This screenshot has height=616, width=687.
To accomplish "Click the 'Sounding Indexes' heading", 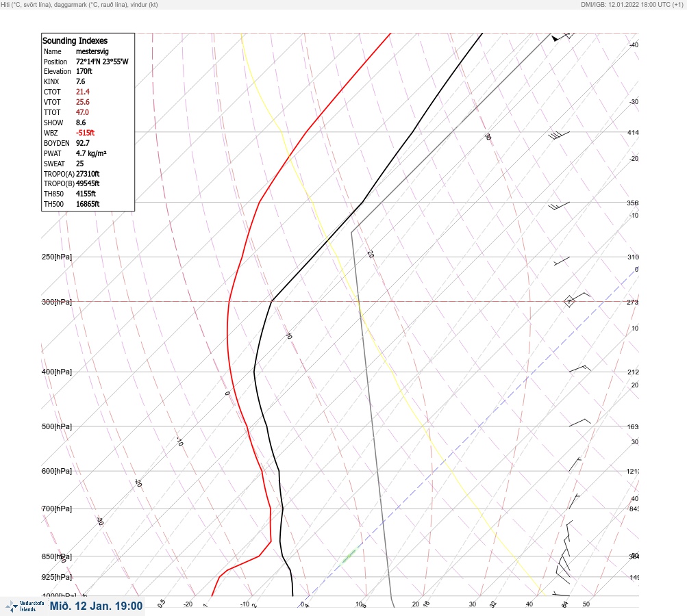I will (75, 40).
